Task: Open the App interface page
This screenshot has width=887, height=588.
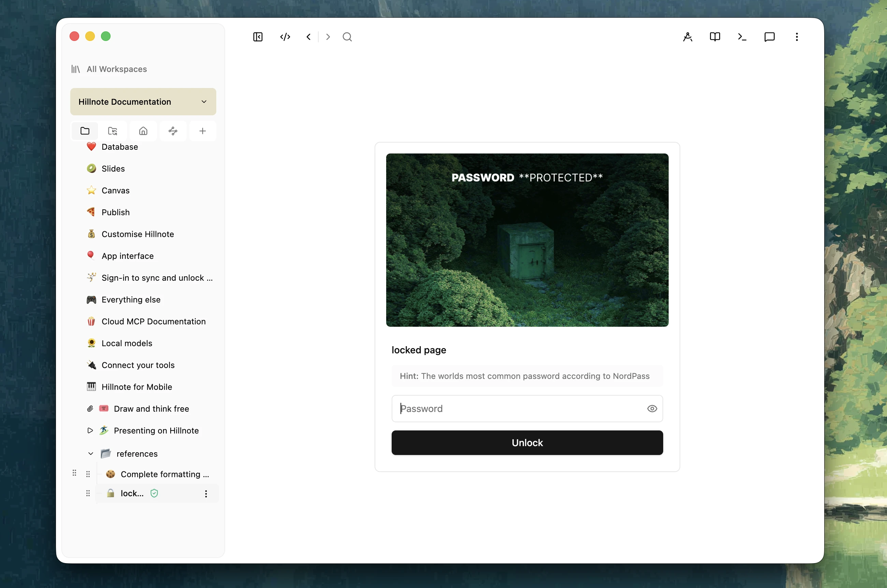Action: pyautogui.click(x=128, y=256)
